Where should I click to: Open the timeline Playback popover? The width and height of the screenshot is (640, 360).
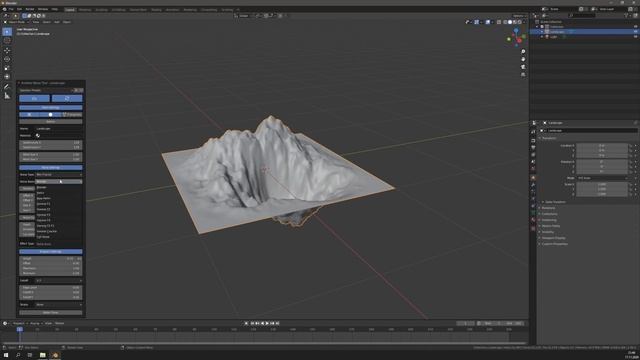pyautogui.click(x=19, y=323)
